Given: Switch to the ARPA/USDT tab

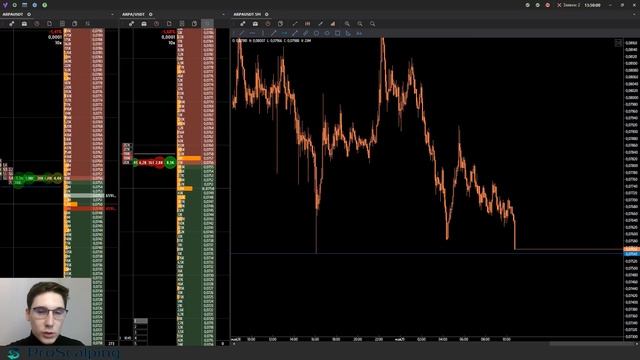Looking at the screenshot, I should click(133, 14).
